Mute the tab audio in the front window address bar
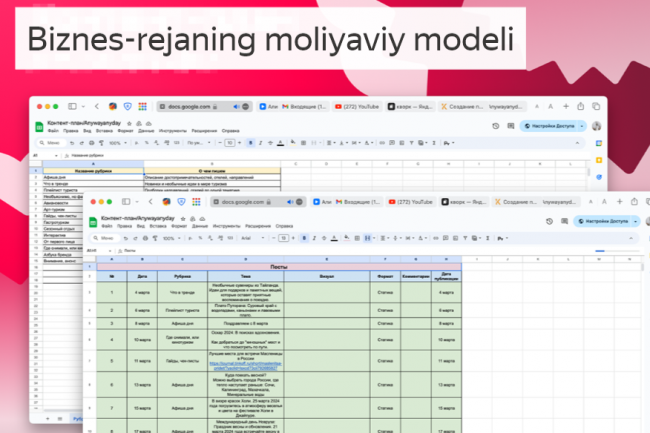Screen dimensions: 650x433 pyautogui.click(x=290, y=202)
